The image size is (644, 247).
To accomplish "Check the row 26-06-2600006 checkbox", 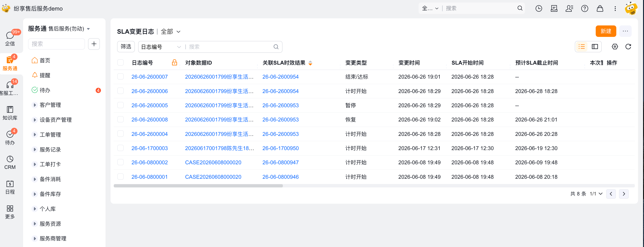I will click(x=121, y=91).
